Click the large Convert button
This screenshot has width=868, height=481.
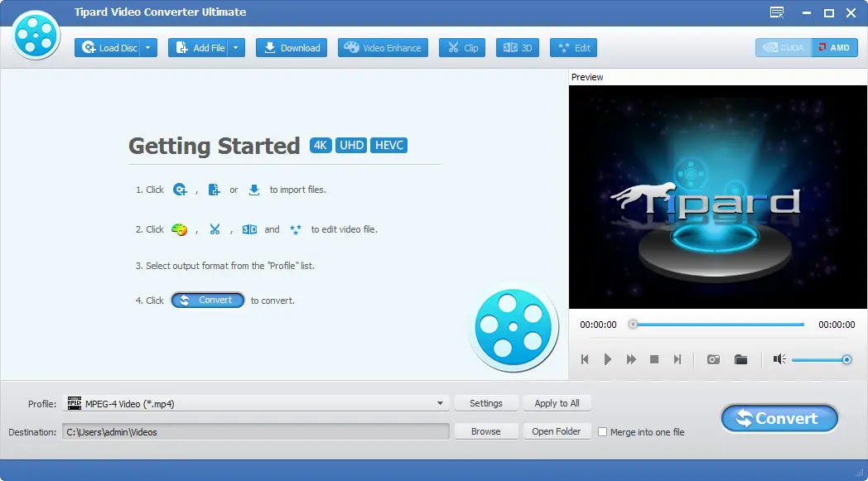point(779,418)
